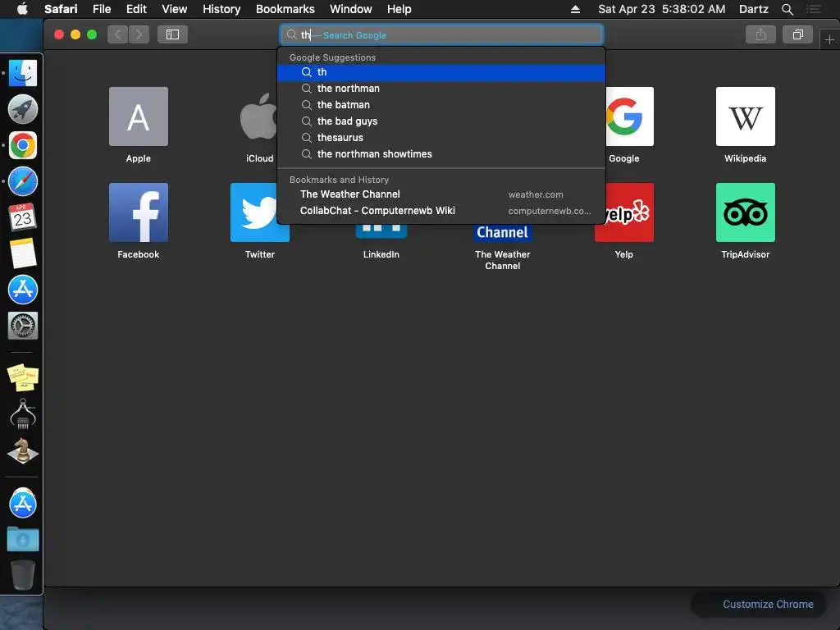Open the Window menu
This screenshot has height=630, width=840.
click(x=351, y=9)
